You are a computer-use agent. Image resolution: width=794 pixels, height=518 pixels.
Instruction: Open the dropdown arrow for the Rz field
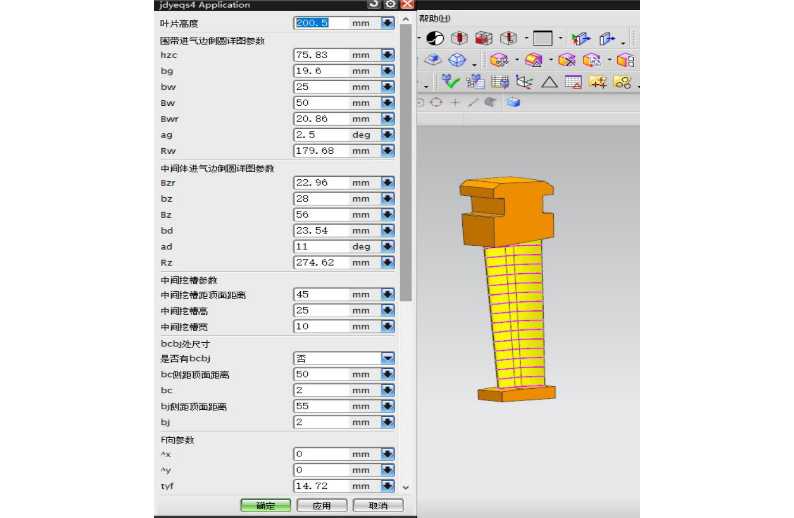point(387,262)
